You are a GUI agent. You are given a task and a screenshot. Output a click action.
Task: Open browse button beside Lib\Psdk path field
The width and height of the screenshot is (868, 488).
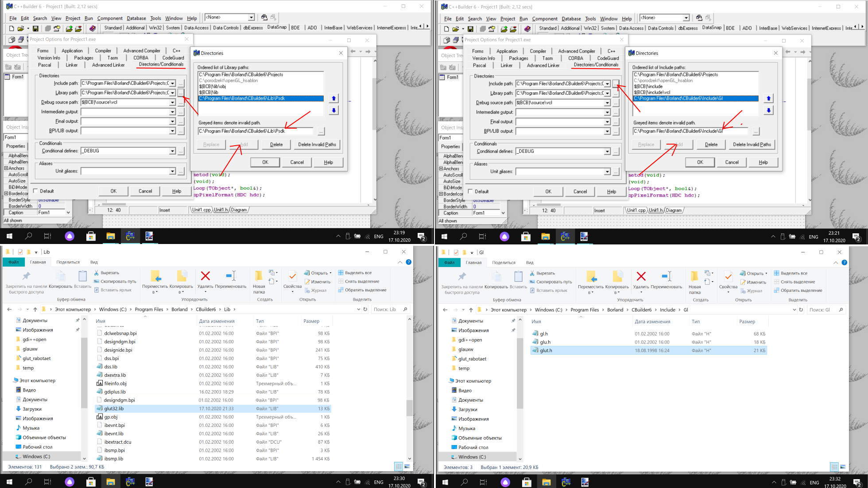[321, 131]
